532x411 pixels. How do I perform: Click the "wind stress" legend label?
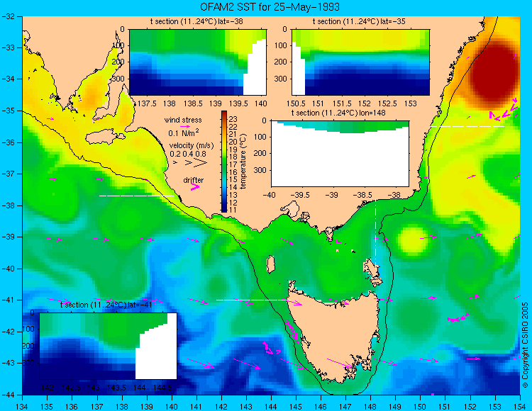click(183, 120)
